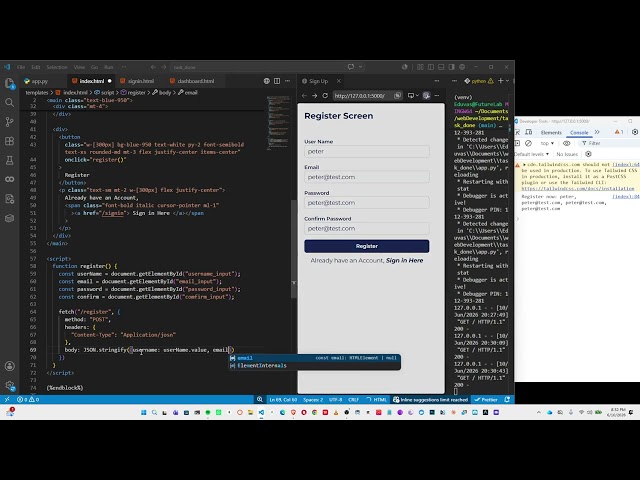Viewport: 640px width, 480px height.
Task: Open the Accounts icon in activity bar
Action: click(9, 366)
